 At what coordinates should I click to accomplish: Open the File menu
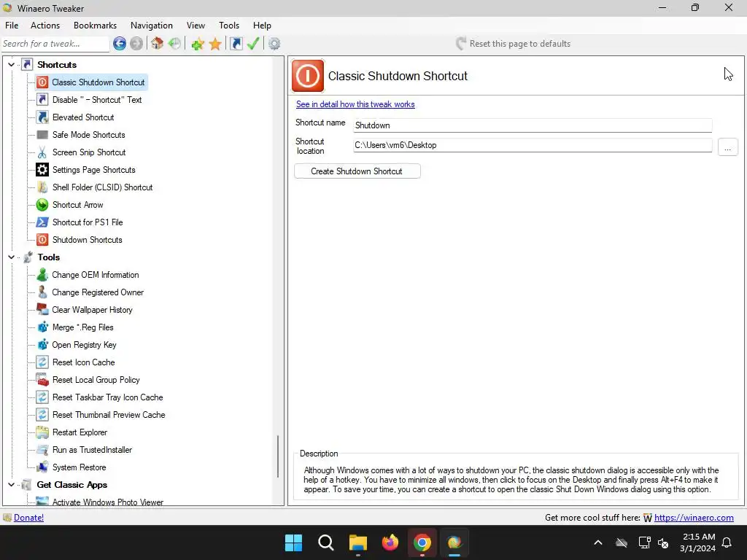pyautogui.click(x=12, y=26)
